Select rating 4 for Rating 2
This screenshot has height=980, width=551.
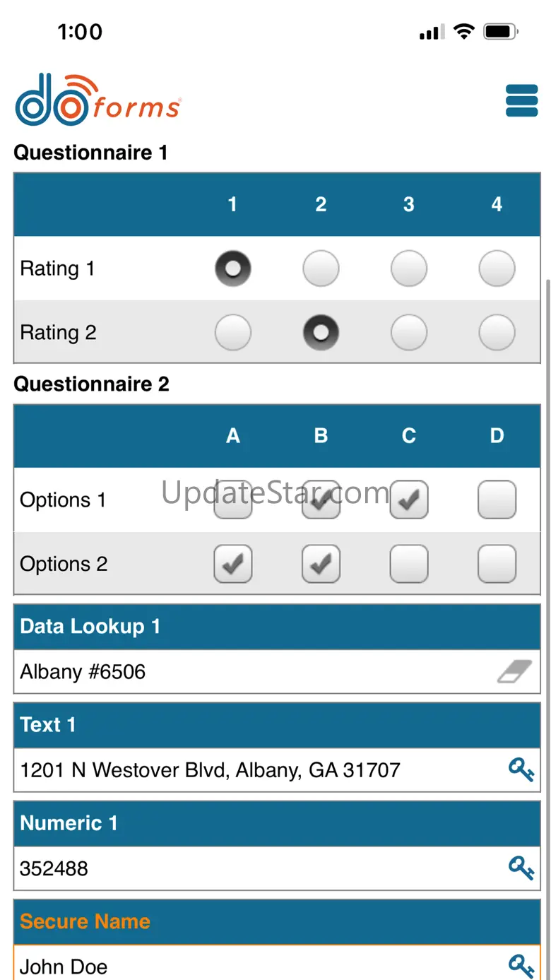497,332
